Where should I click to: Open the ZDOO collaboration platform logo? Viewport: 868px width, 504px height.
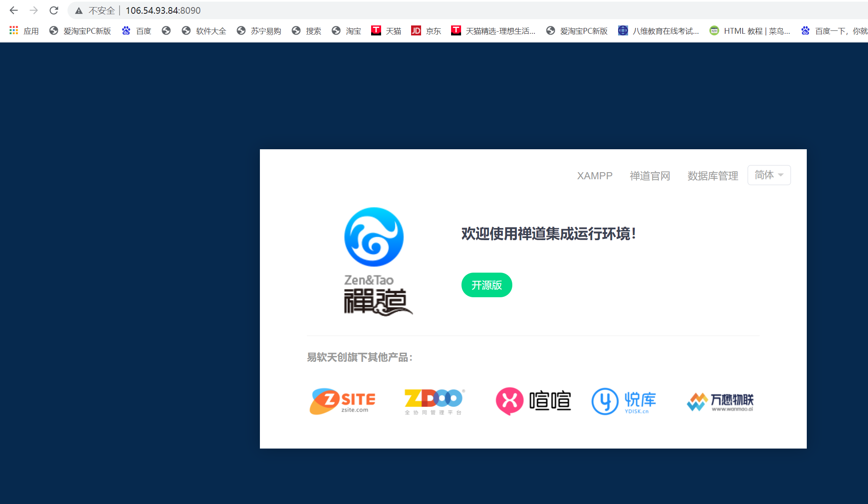(434, 401)
